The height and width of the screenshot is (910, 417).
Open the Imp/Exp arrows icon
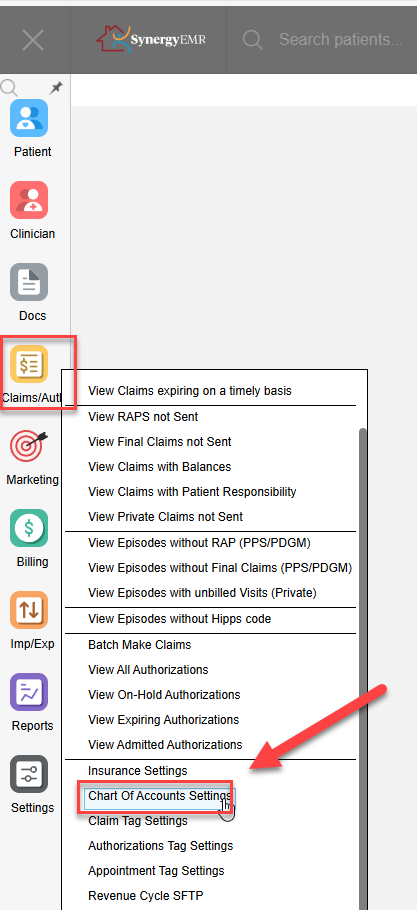point(29,610)
